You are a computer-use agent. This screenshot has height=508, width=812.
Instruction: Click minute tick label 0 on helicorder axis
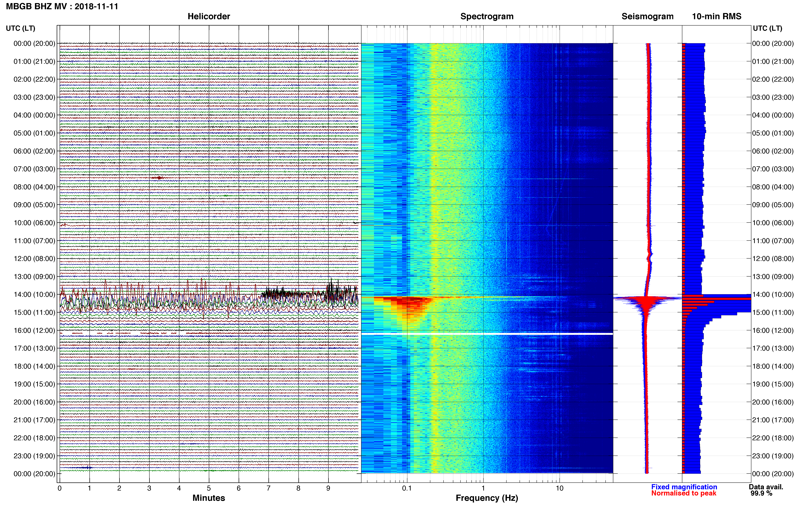59,488
